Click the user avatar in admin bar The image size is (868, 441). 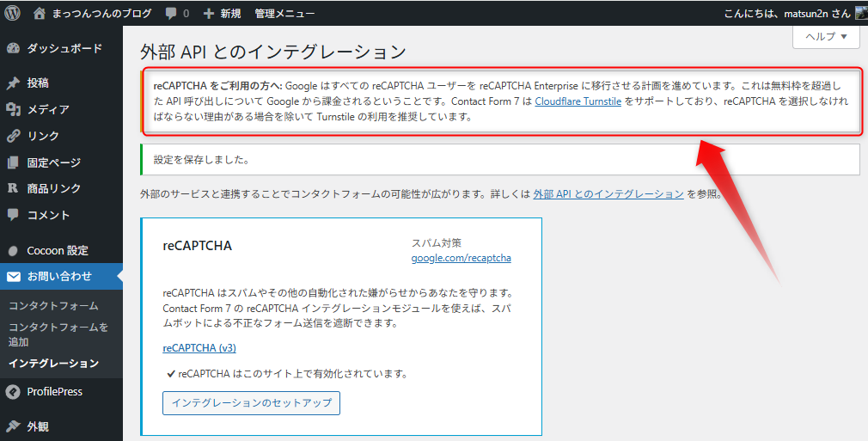tap(860, 13)
